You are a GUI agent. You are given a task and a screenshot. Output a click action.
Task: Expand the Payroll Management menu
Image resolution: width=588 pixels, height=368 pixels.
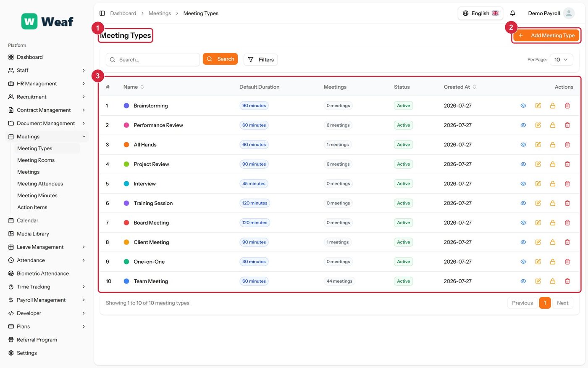coord(47,300)
